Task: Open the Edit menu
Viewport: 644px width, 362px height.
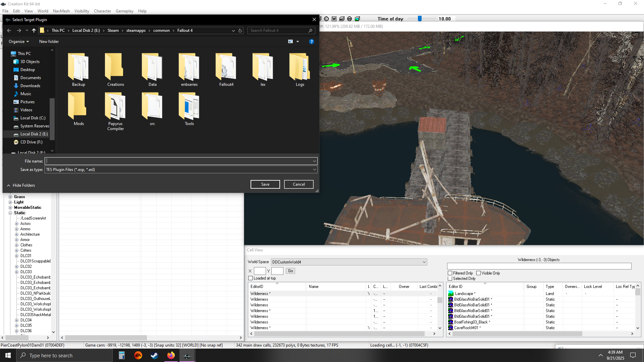Action: pyautogui.click(x=16, y=11)
